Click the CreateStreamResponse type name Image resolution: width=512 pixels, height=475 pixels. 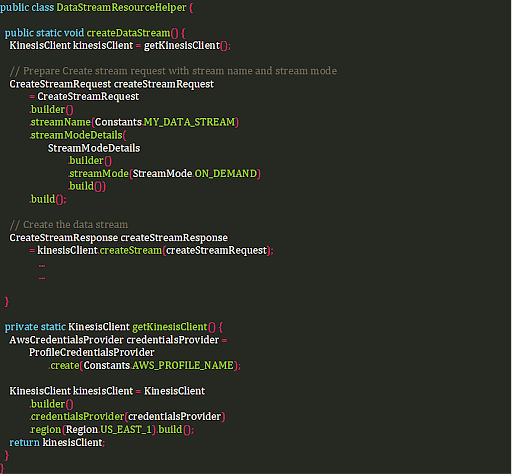tap(64, 238)
